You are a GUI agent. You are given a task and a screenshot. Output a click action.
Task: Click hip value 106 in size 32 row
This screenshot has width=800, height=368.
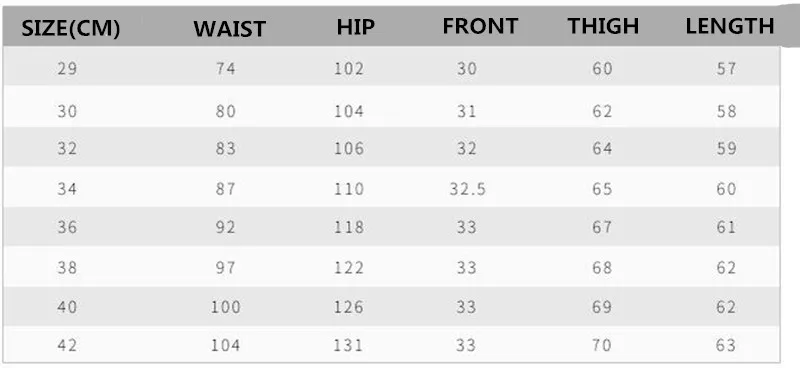click(x=349, y=148)
